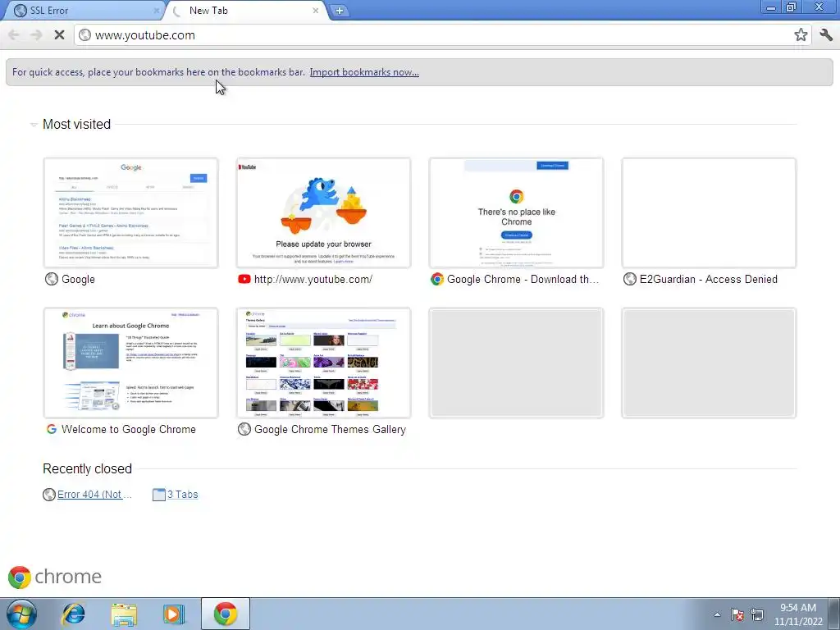Click the tabs window icon beside 3 Tabs

point(159,495)
